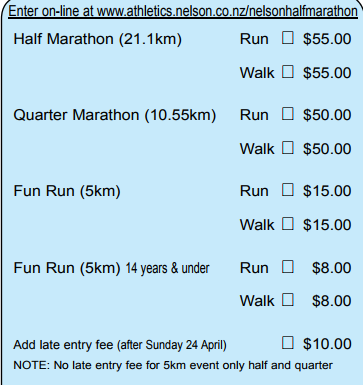The height and width of the screenshot is (385, 363).
Task: Check the Half Marathon Run checkbox
Action: [x=288, y=38]
